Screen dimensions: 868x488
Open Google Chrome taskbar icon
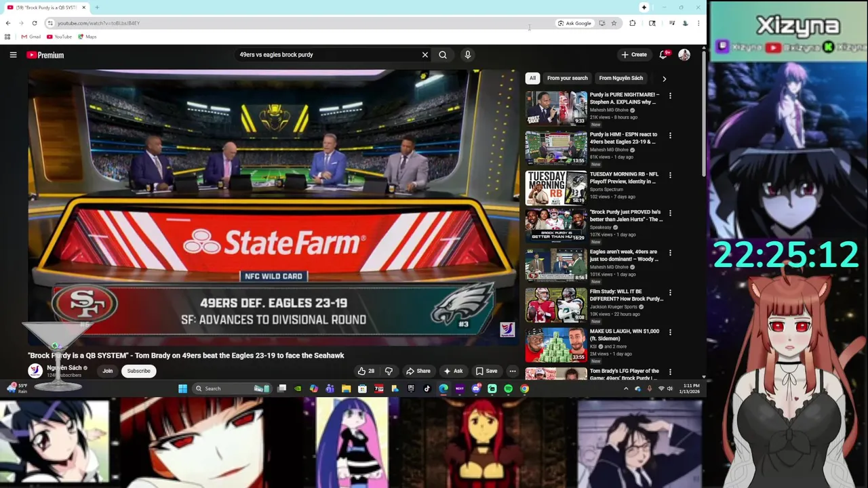coord(524,388)
